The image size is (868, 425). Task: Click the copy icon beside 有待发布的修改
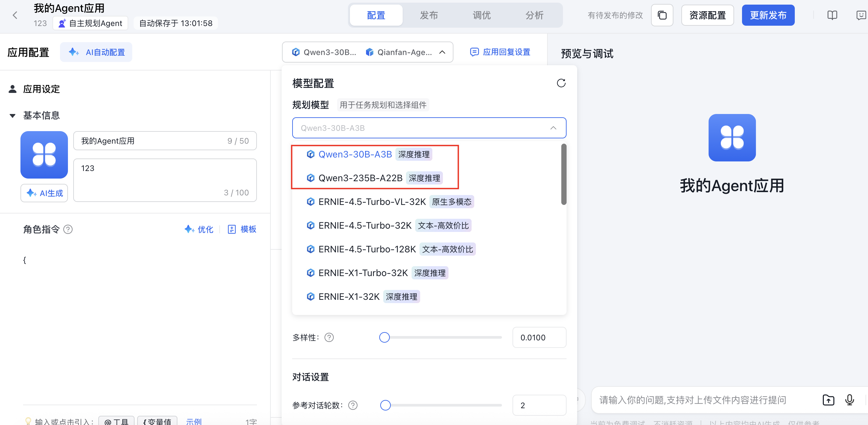(x=662, y=15)
